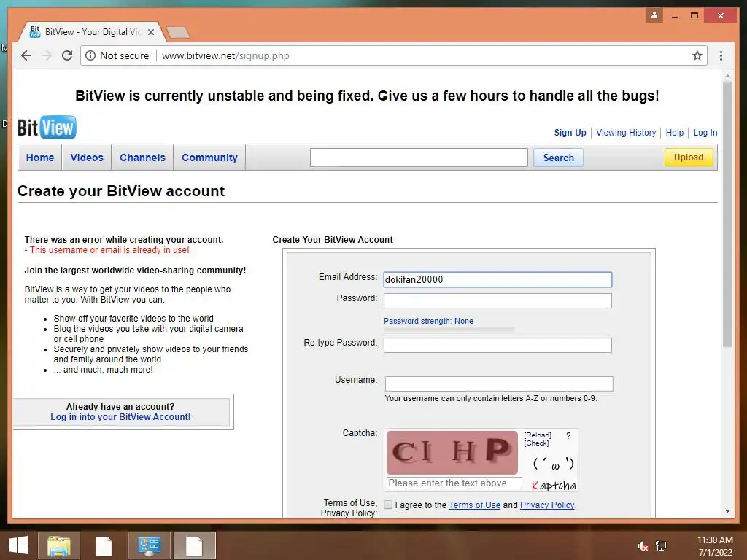Click the Log In link
Viewport: 747px width, 560px height.
pyautogui.click(x=705, y=133)
